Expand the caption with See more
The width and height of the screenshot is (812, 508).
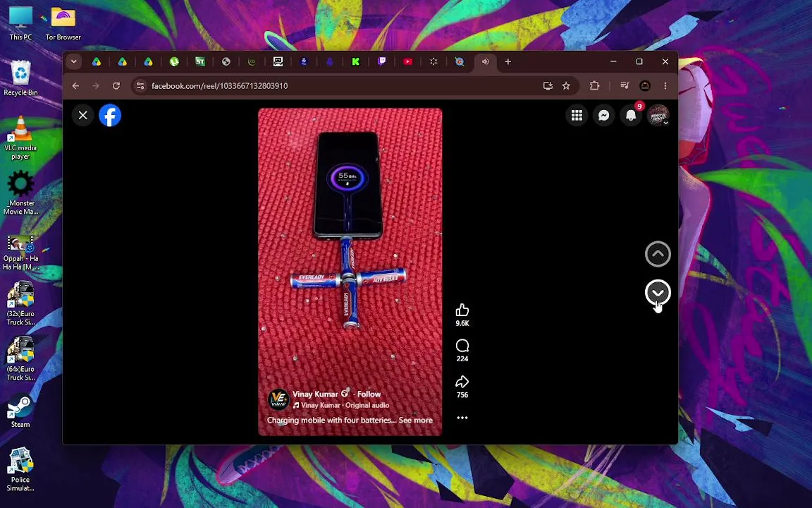tap(415, 420)
